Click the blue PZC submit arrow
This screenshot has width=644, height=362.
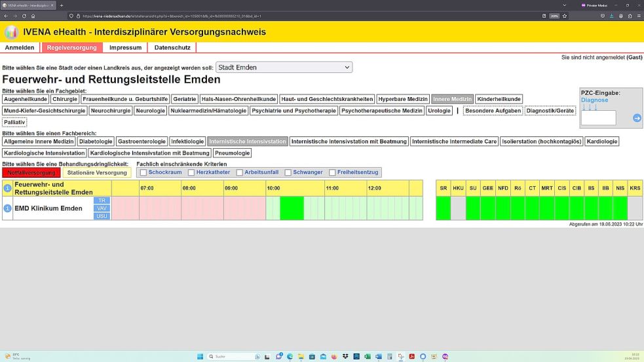coord(637,118)
